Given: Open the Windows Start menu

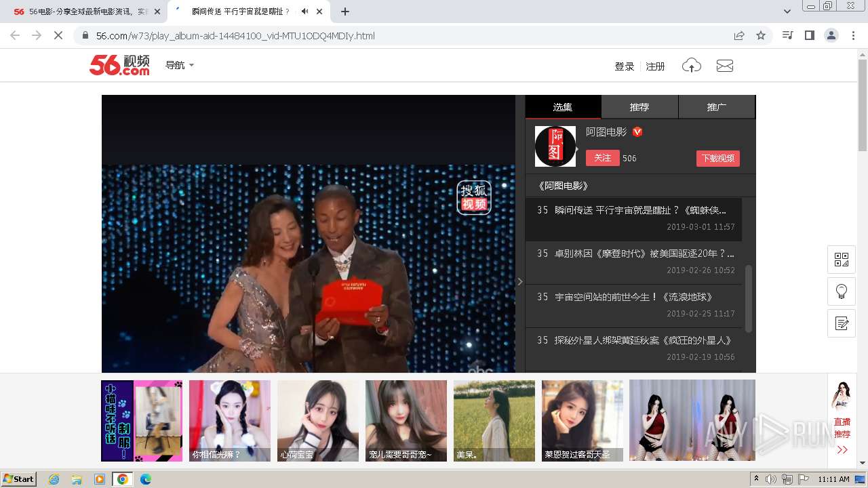Looking at the screenshot, I should (x=19, y=479).
